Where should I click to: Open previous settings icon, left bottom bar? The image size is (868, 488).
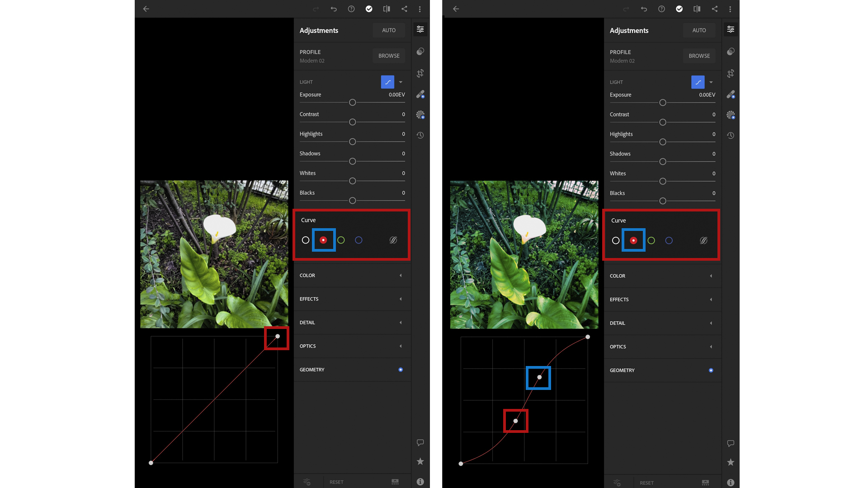pos(307,482)
